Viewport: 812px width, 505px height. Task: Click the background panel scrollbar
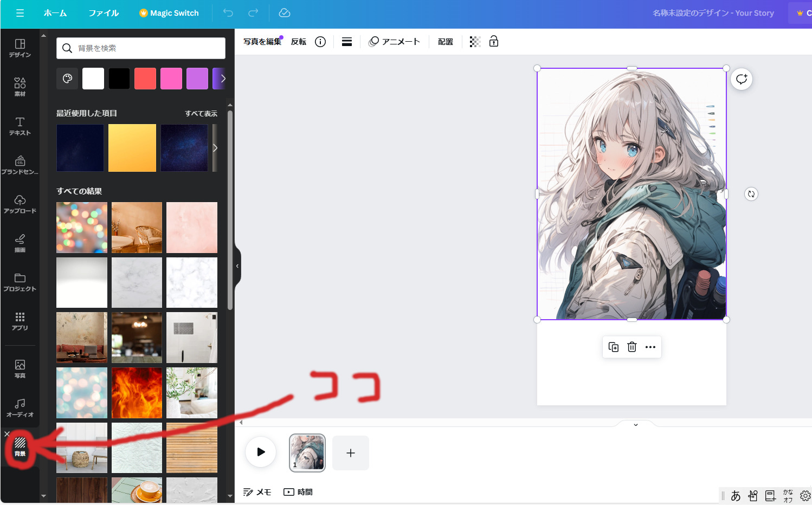tap(230, 210)
